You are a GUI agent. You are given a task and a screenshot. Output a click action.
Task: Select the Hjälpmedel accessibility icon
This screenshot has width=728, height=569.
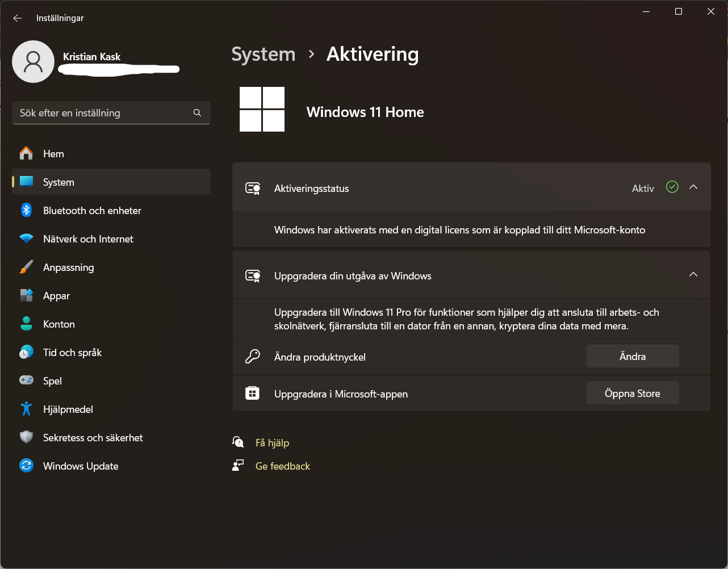26,409
